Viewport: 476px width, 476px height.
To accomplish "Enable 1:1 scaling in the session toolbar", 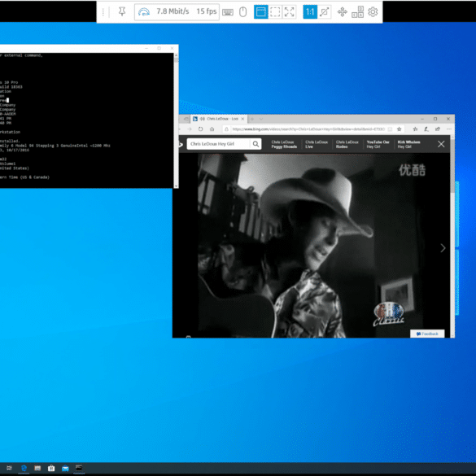I will (x=310, y=12).
